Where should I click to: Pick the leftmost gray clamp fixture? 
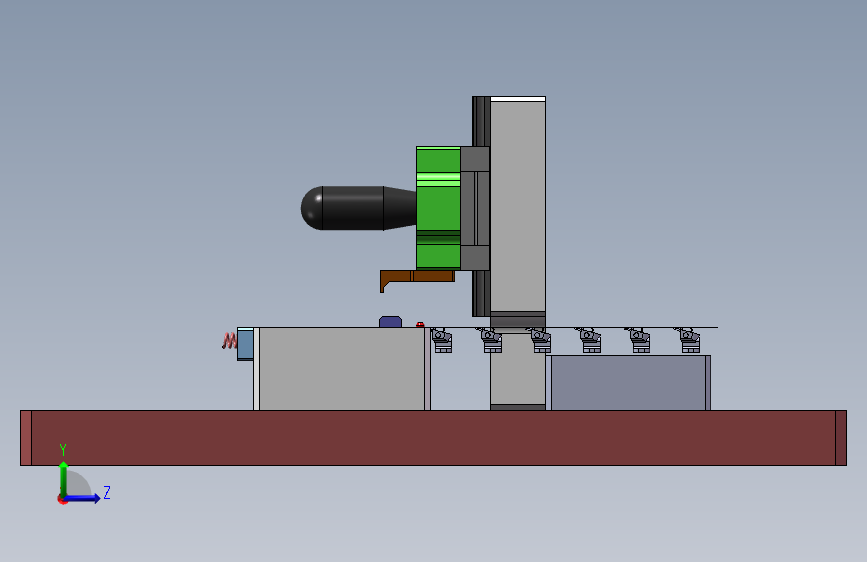click(x=441, y=340)
